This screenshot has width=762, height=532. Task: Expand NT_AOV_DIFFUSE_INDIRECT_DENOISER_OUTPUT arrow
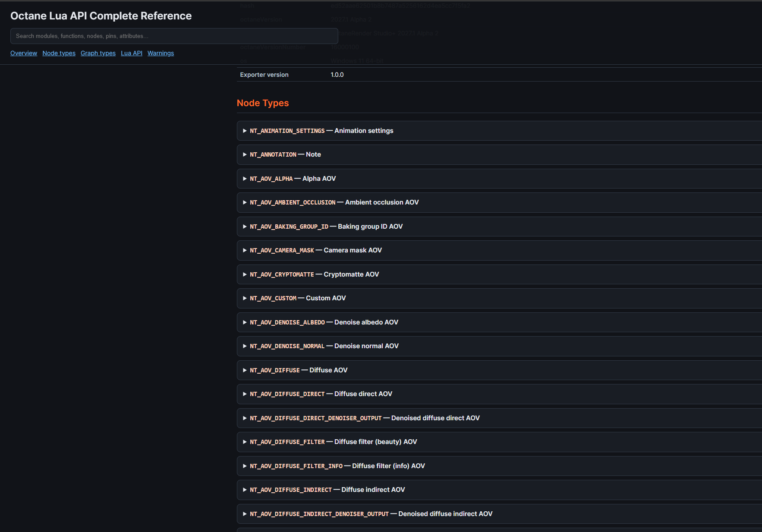click(245, 514)
